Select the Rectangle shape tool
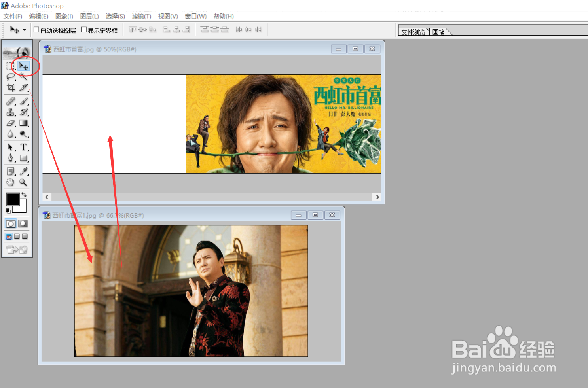588x388 pixels. tap(23, 158)
